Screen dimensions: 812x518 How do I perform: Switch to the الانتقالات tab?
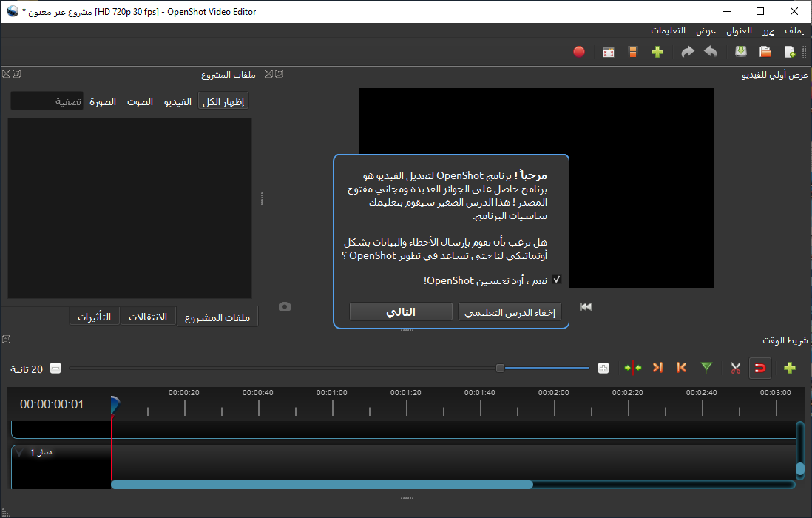click(x=148, y=317)
